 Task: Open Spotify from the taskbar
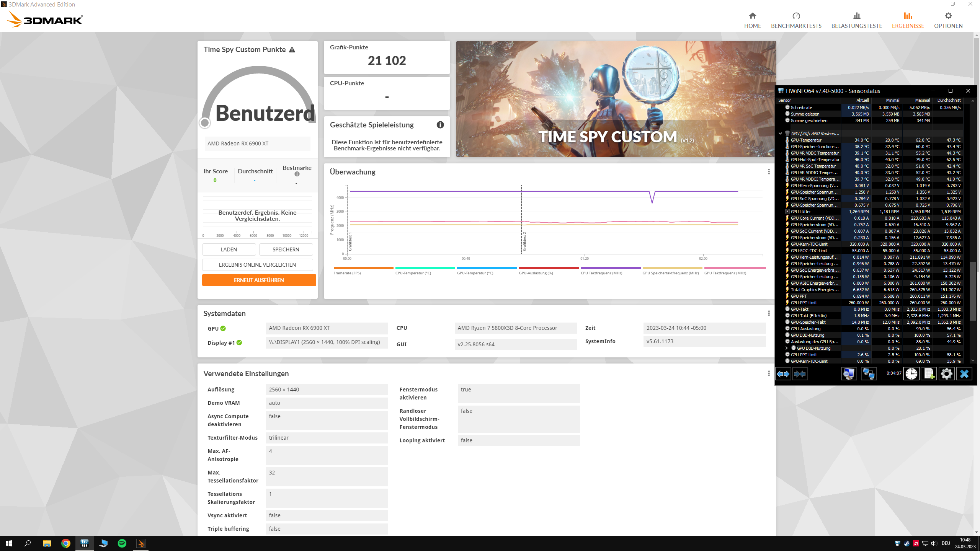tap(122, 543)
